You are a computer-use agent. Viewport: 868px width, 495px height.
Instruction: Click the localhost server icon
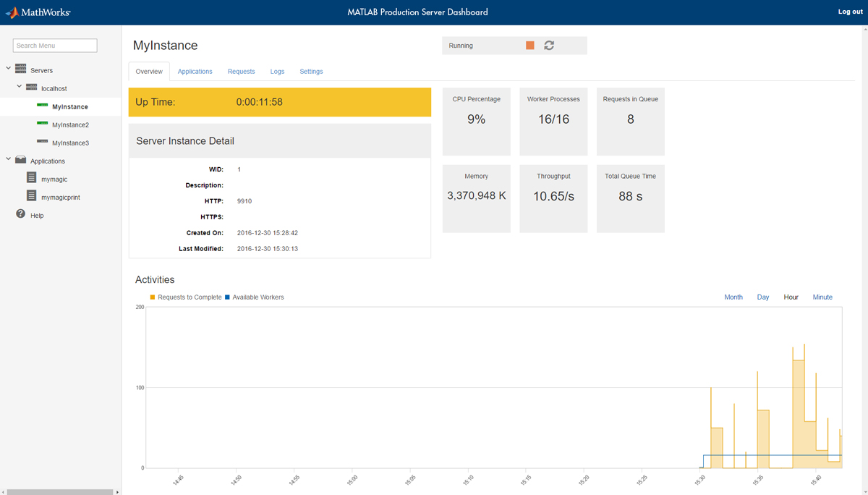(30, 87)
